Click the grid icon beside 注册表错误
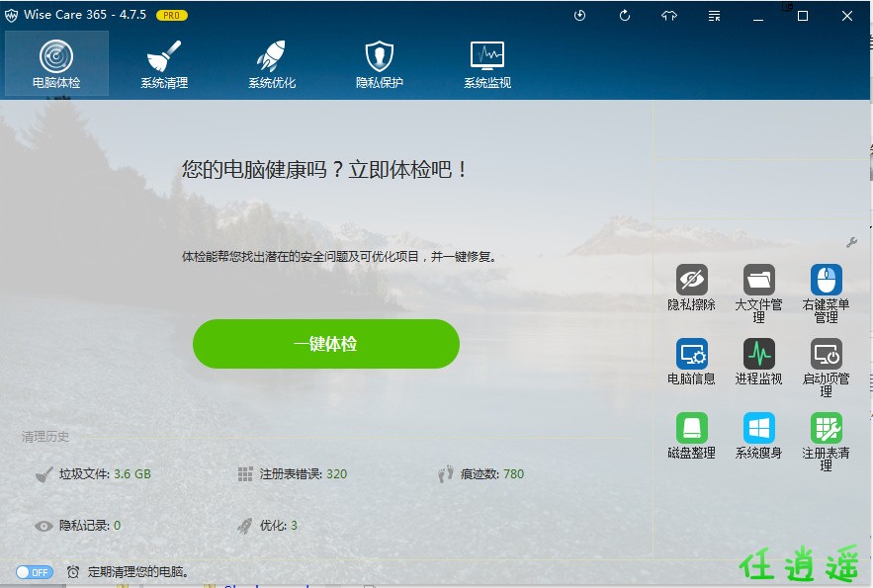Image resolution: width=873 pixels, height=588 pixels. (245, 474)
